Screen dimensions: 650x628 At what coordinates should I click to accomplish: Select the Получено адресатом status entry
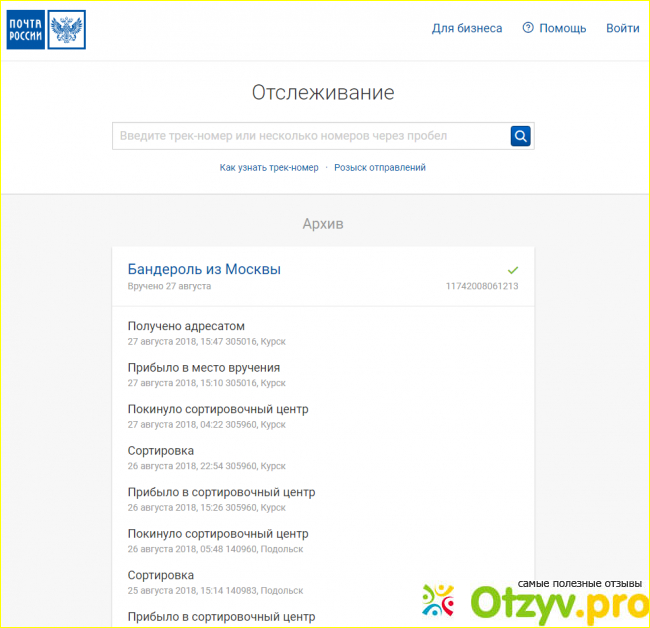(186, 326)
